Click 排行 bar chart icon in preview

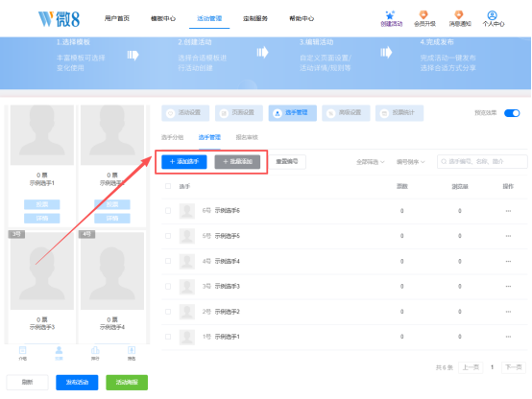point(95,350)
